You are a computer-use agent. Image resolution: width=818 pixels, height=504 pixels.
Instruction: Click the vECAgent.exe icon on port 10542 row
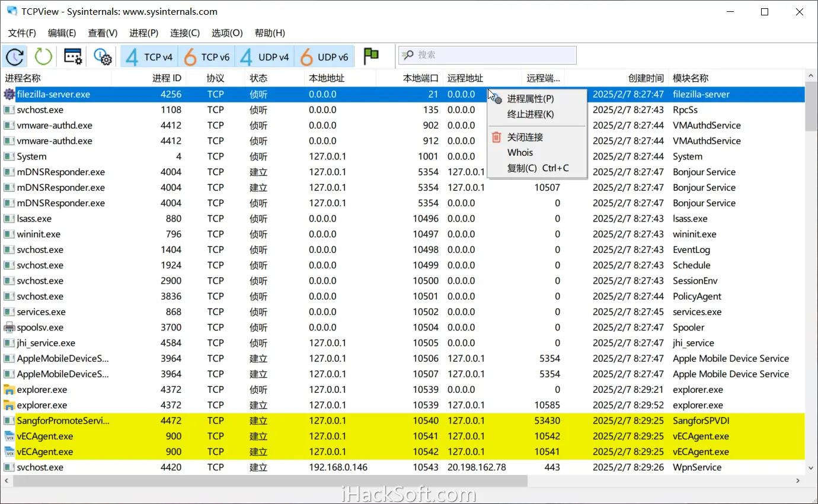(9, 452)
